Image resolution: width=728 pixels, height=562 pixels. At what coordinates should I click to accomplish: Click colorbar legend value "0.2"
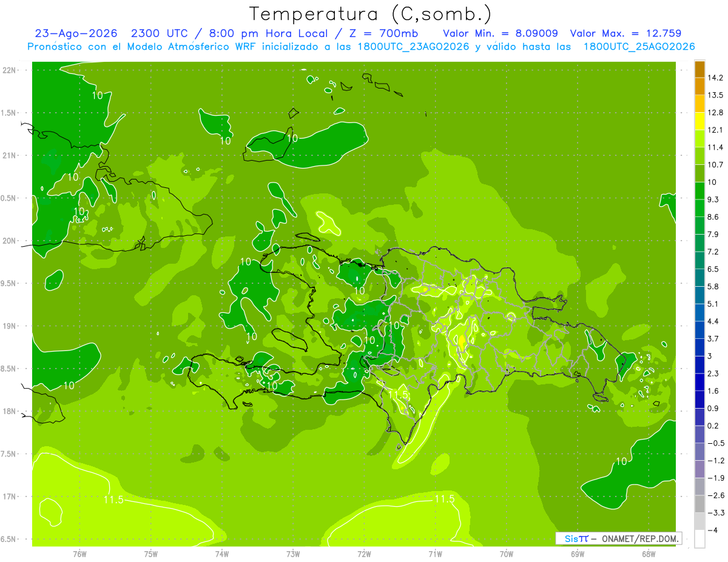713,426
